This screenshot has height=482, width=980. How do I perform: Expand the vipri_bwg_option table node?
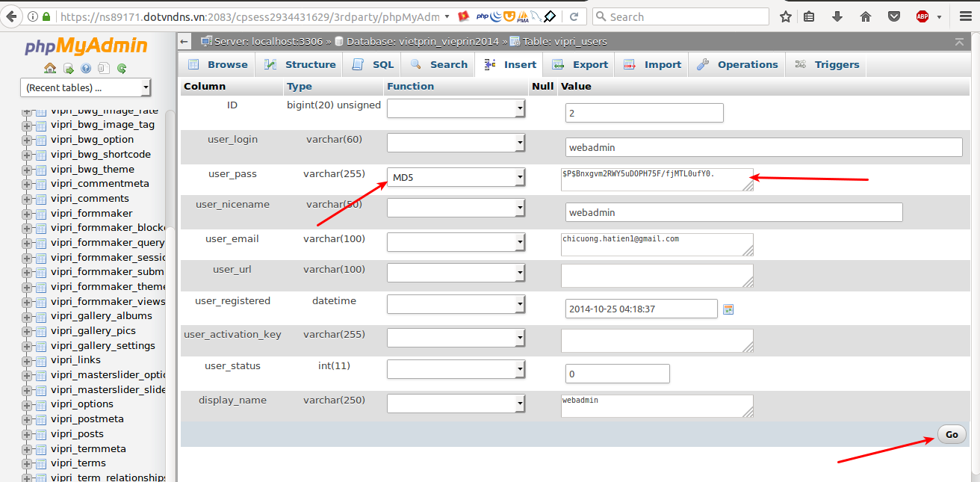pos(27,140)
